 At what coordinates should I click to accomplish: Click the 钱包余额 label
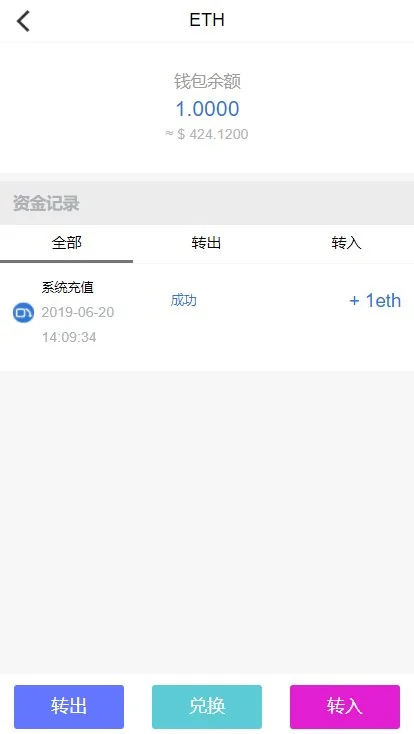pyautogui.click(x=207, y=81)
